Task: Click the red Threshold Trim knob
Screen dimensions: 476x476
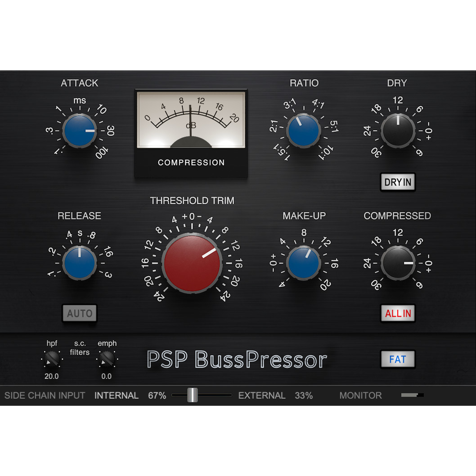Action: (x=192, y=263)
